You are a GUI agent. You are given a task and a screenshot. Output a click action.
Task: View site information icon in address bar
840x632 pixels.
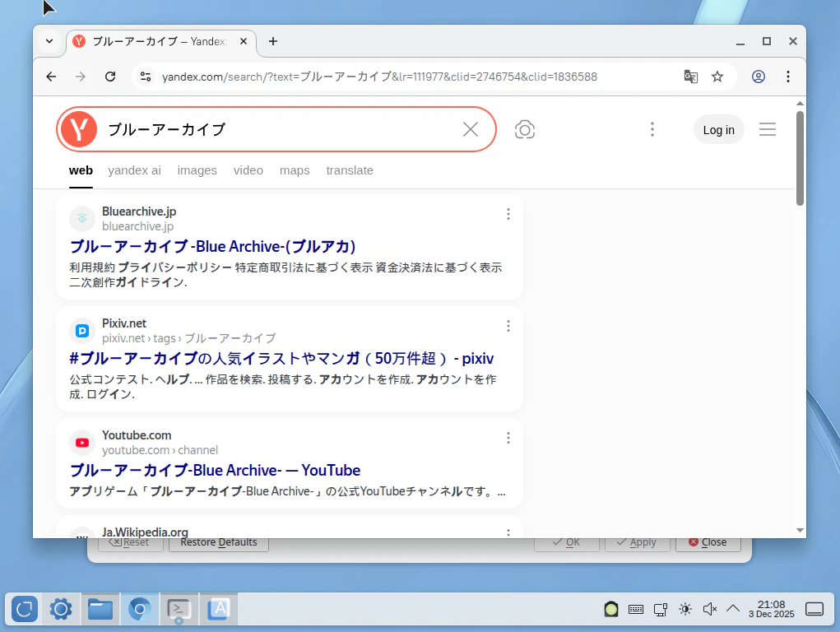146,77
